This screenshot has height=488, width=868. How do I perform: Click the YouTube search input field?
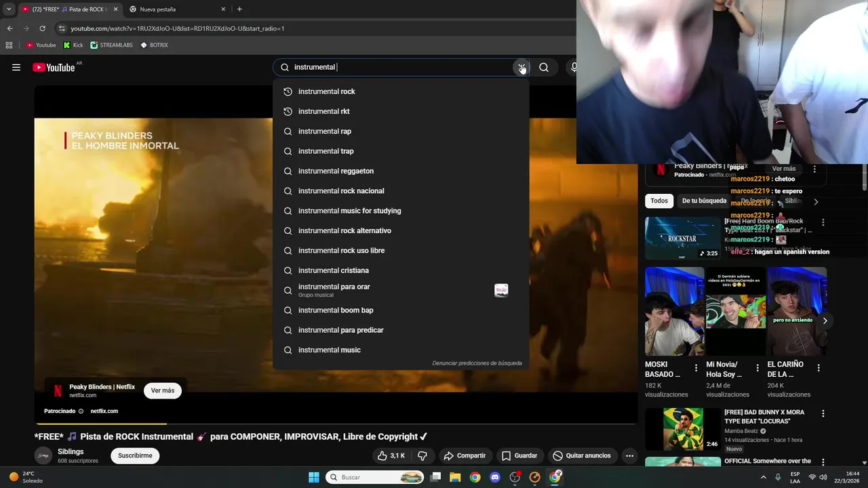400,67
